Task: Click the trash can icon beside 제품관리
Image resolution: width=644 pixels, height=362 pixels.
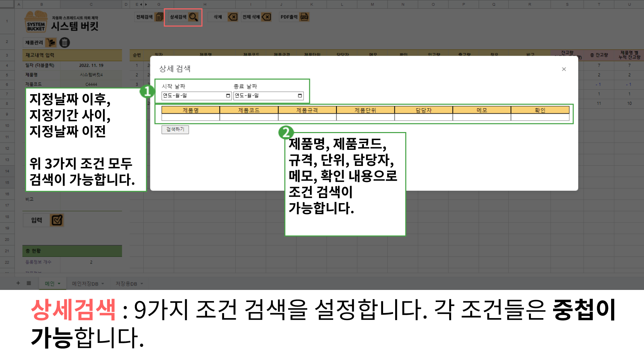Action: pyautogui.click(x=64, y=43)
